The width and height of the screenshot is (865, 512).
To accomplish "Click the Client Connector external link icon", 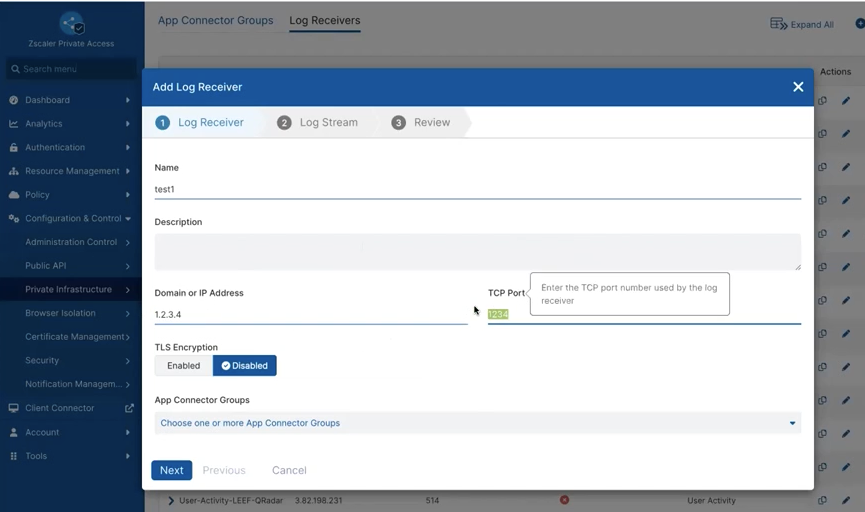I will click(129, 408).
